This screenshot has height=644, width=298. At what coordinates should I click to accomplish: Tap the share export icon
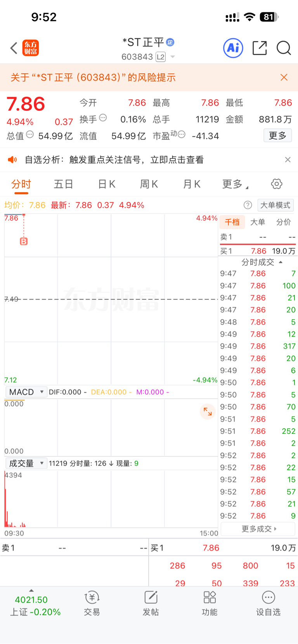[260, 48]
